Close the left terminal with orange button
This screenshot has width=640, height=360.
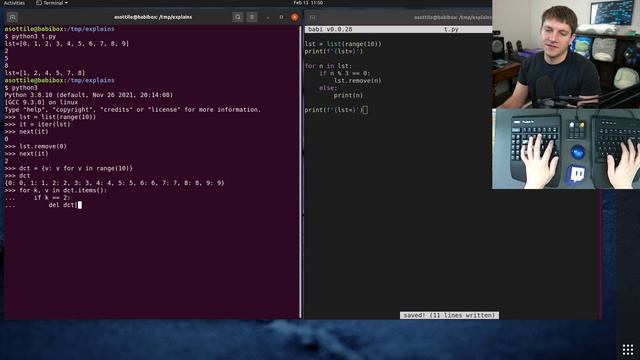(x=295, y=17)
